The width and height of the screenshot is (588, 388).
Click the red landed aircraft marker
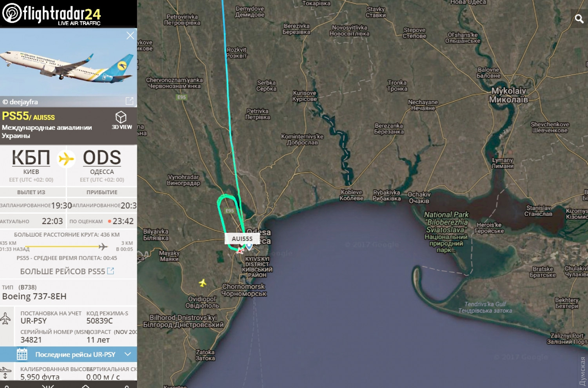pos(240,250)
